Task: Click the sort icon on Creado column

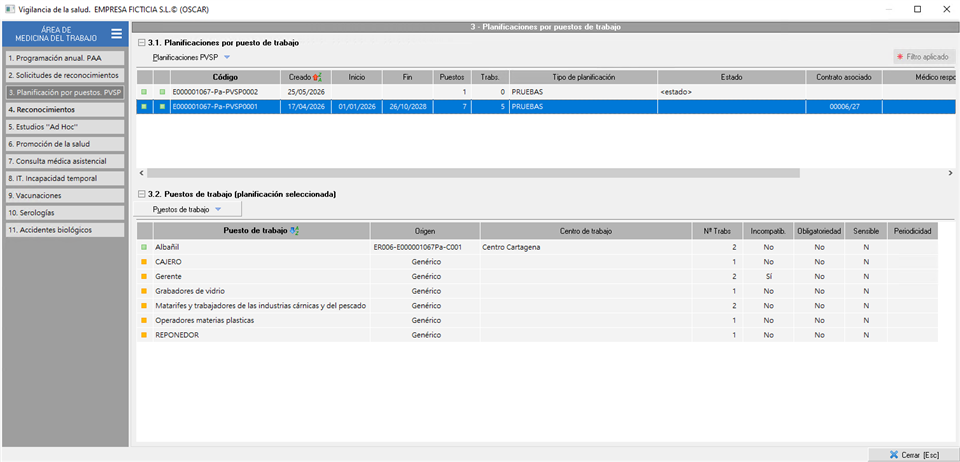Action: pyautogui.click(x=317, y=77)
